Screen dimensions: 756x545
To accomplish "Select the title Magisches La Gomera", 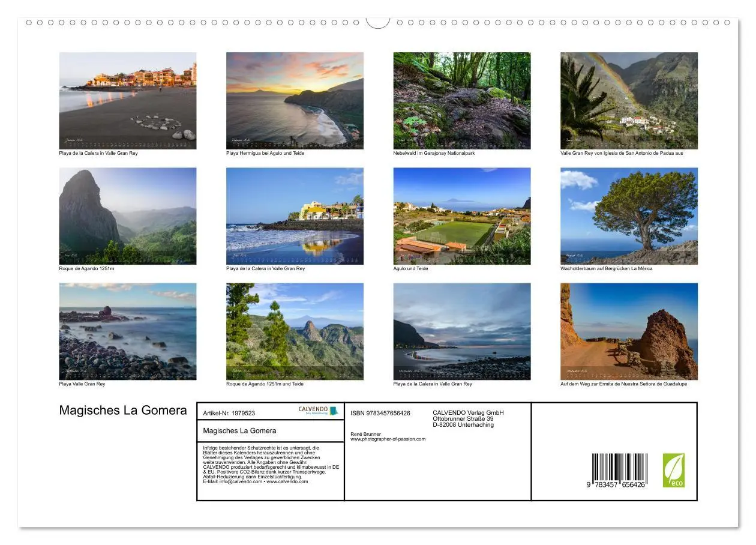I will (122, 409).
